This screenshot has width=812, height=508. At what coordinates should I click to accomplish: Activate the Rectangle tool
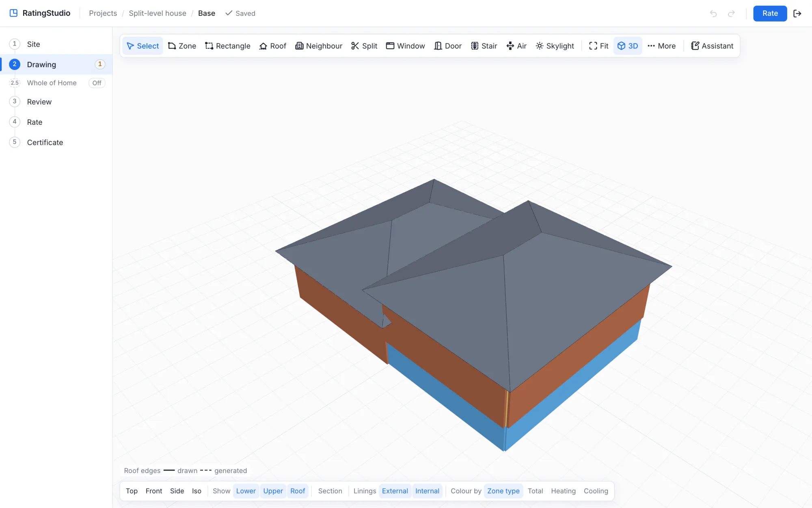227,46
